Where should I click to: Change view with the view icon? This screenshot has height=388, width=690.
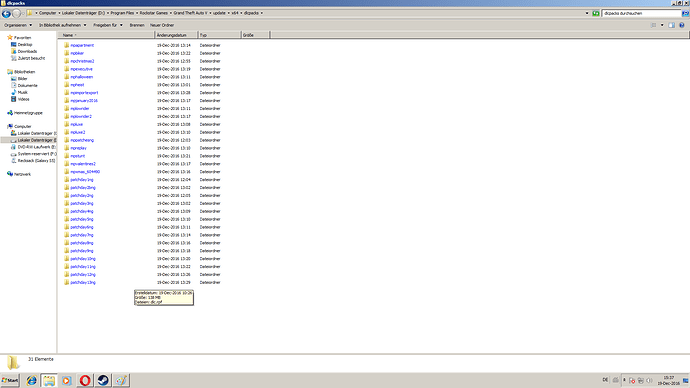click(x=653, y=25)
